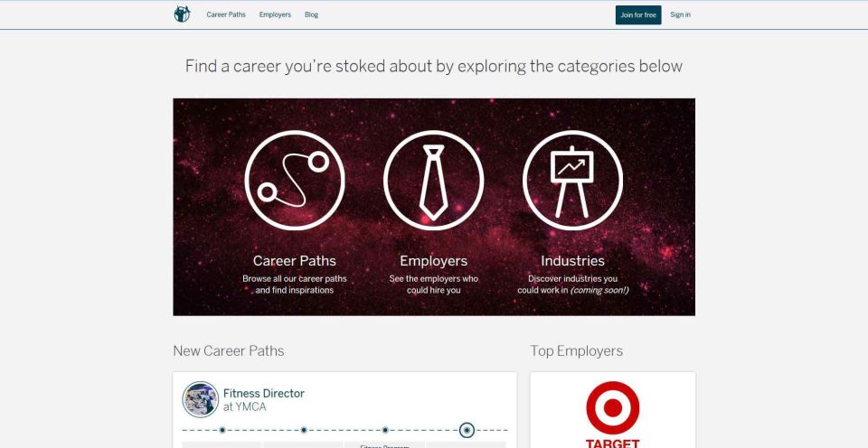Select the second career timeline dot

(304, 430)
